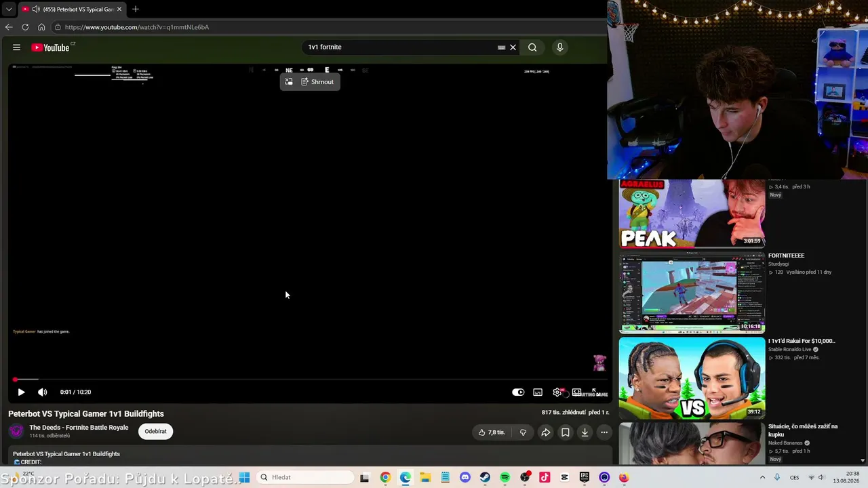Launch Google Chrome from the taskbar
Image resolution: width=868 pixels, height=488 pixels.
point(385,477)
